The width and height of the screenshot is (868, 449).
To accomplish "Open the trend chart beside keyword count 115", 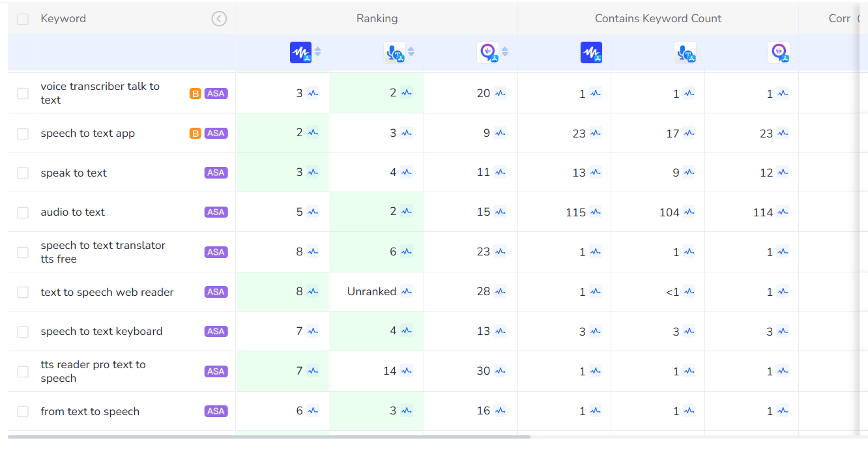I will [x=595, y=212].
